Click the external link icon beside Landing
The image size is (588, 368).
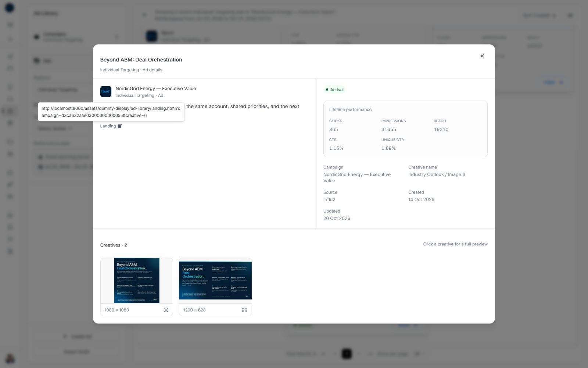[x=119, y=126]
